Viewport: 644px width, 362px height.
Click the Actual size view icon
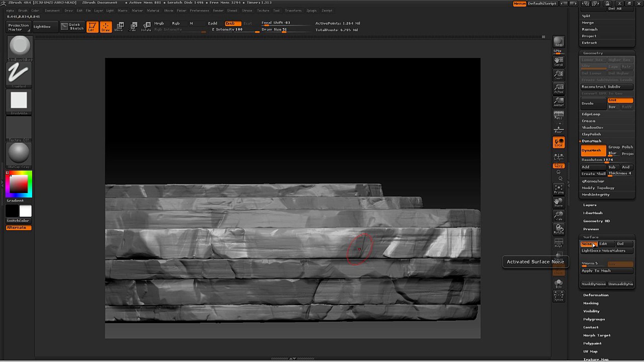click(559, 88)
